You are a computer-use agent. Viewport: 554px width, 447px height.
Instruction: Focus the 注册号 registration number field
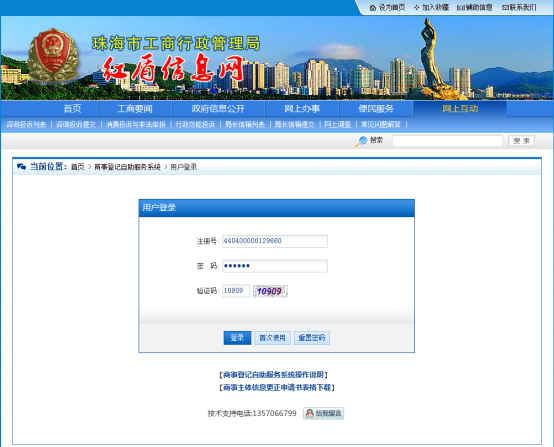tap(275, 241)
